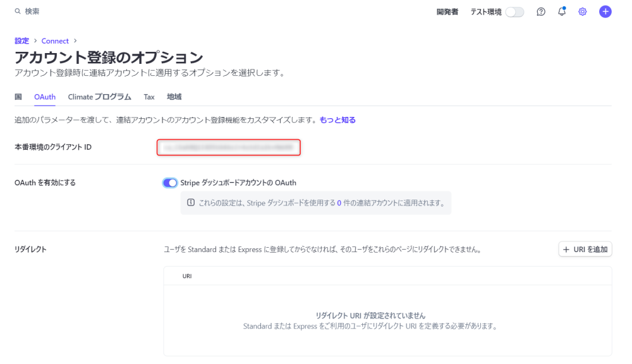Viewport: 632px width, 364px height.
Task: Open the help question mark icon
Action: [x=541, y=11]
